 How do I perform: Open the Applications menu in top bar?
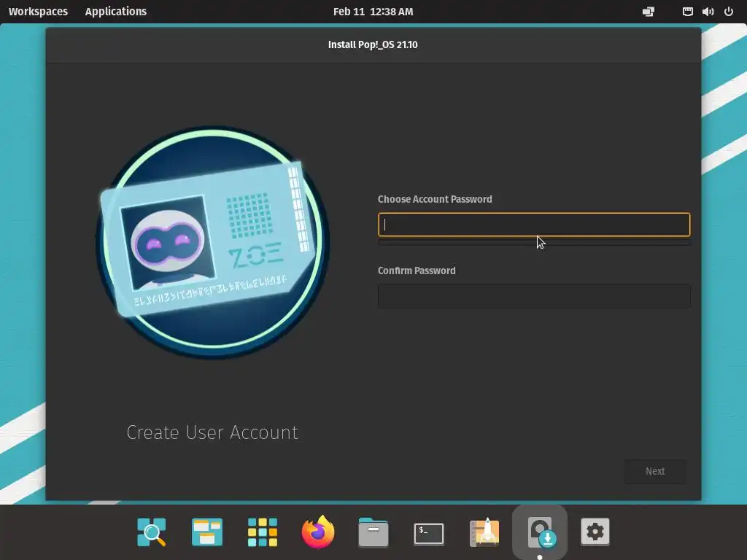(116, 12)
